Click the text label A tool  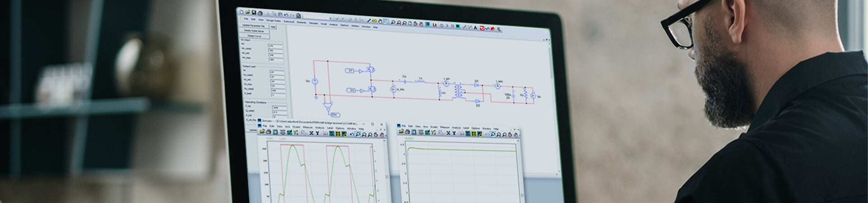475,28
